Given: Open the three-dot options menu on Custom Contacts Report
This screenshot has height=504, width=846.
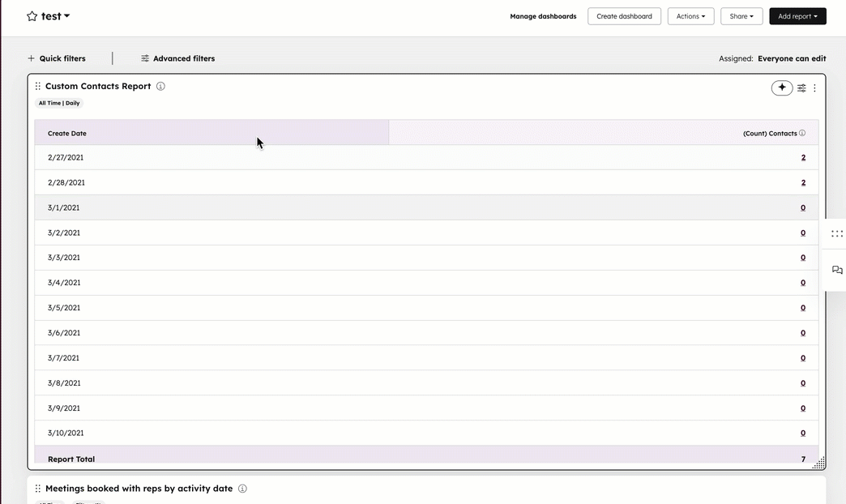Looking at the screenshot, I should [814, 88].
